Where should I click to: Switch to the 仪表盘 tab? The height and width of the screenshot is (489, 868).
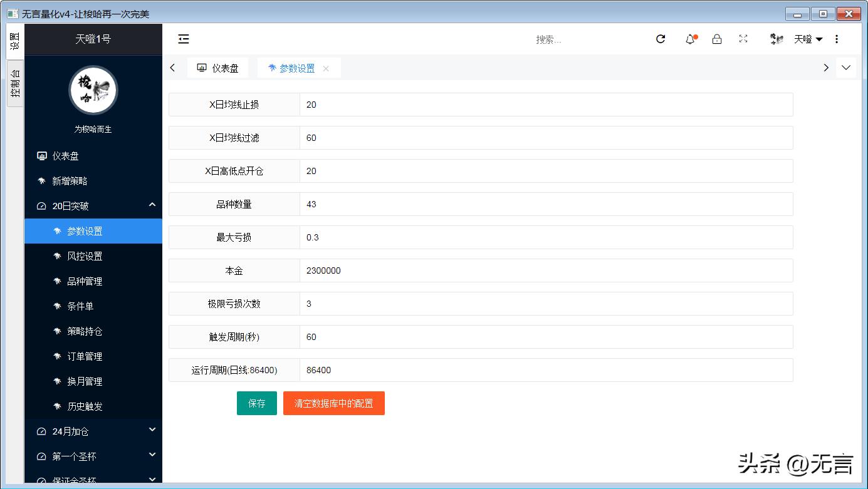tap(217, 68)
